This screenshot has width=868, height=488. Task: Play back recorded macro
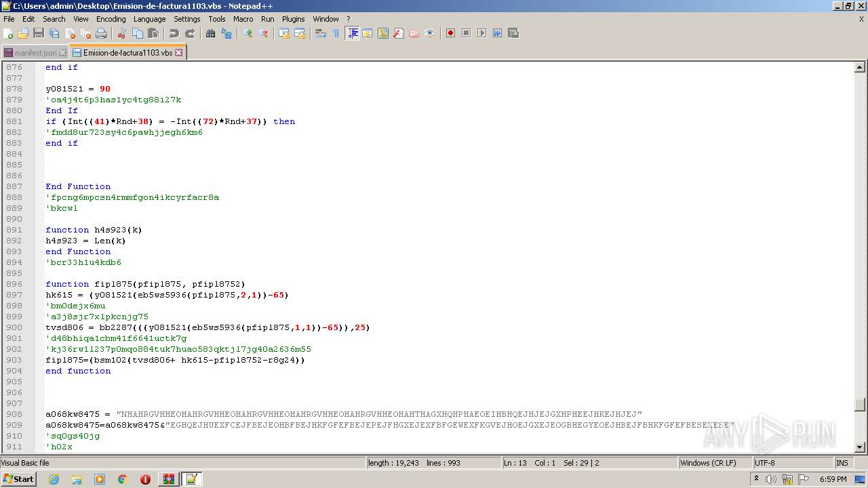pos(481,33)
